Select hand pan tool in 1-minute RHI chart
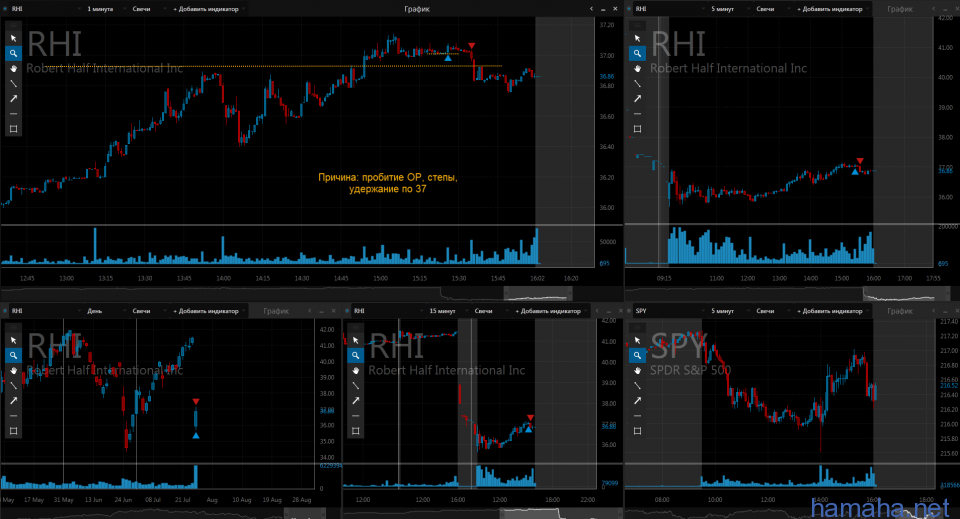Image resolution: width=960 pixels, height=519 pixels. click(x=13, y=68)
